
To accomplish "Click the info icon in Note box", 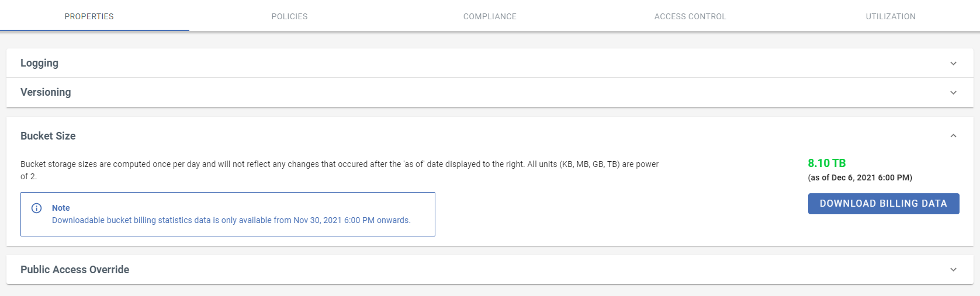I will (36, 208).
